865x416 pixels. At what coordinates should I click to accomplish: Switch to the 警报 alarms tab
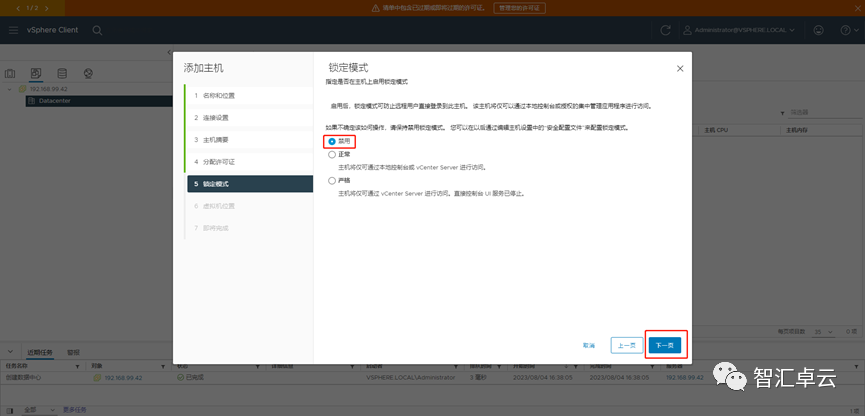(x=73, y=353)
